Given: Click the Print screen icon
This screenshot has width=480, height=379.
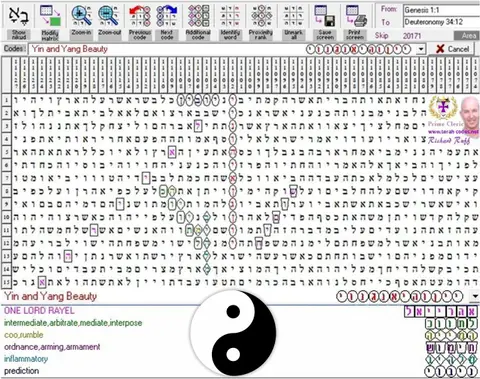Looking at the screenshot, I should click(x=355, y=16).
